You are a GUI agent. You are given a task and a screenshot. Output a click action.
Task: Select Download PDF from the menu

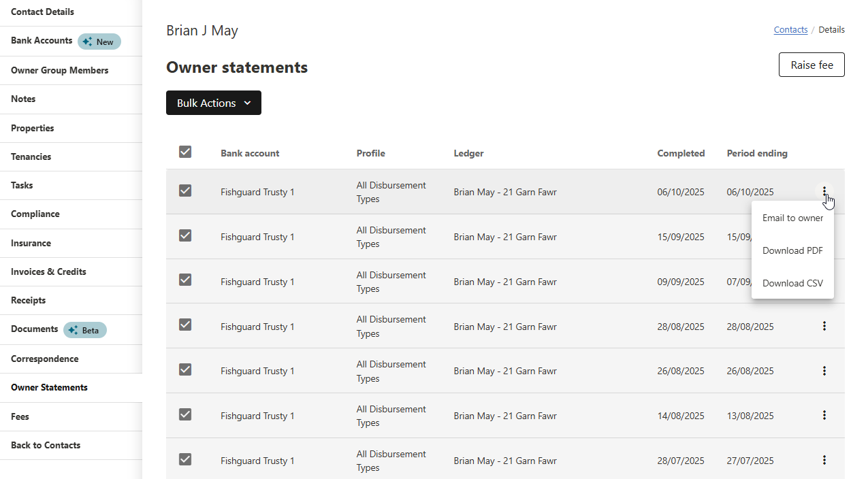(x=792, y=250)
